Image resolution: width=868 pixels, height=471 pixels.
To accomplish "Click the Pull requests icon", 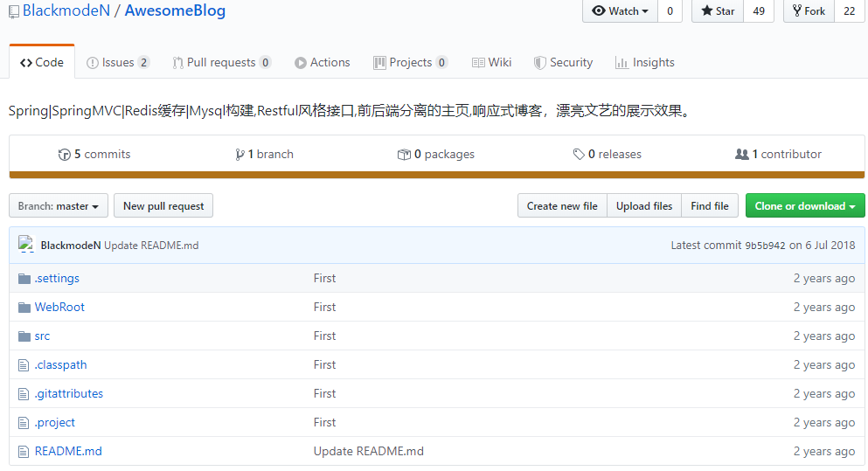I will [x=177, y=63].
